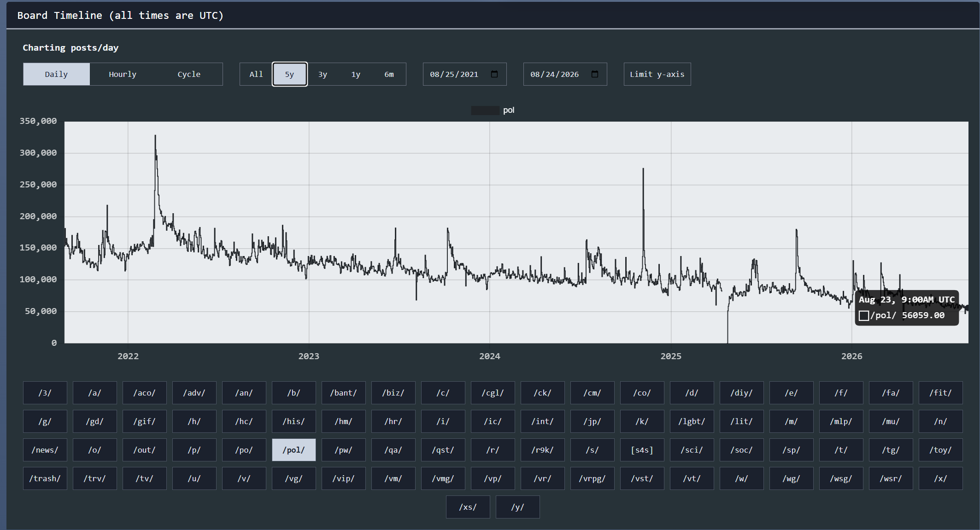Viewport: 980px width, 530px height.
Task: Switch chart to Hourly mode
Action: tap(123, 74)
